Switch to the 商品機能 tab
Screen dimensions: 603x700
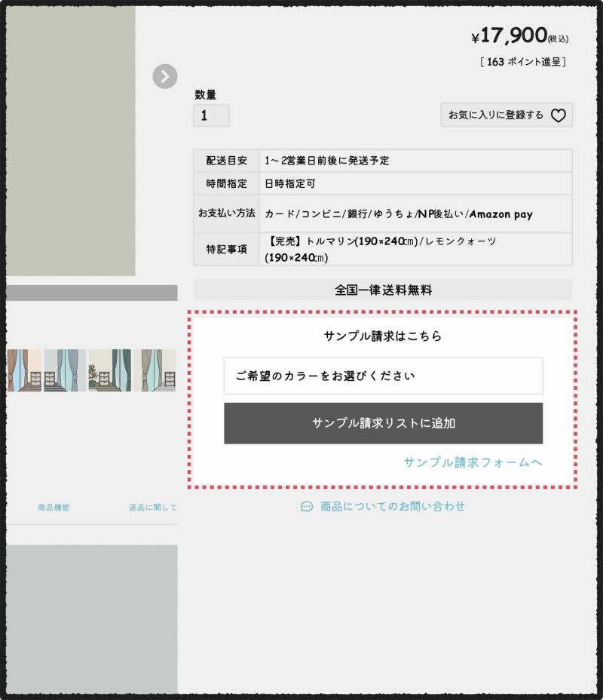point(54,507)
